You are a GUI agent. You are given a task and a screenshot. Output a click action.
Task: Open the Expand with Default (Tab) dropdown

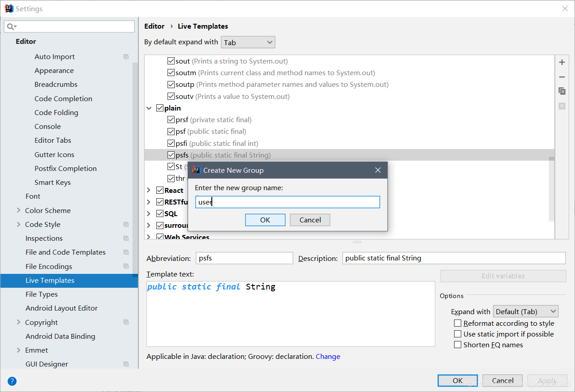pyautogui.click(x=526, y=311)
